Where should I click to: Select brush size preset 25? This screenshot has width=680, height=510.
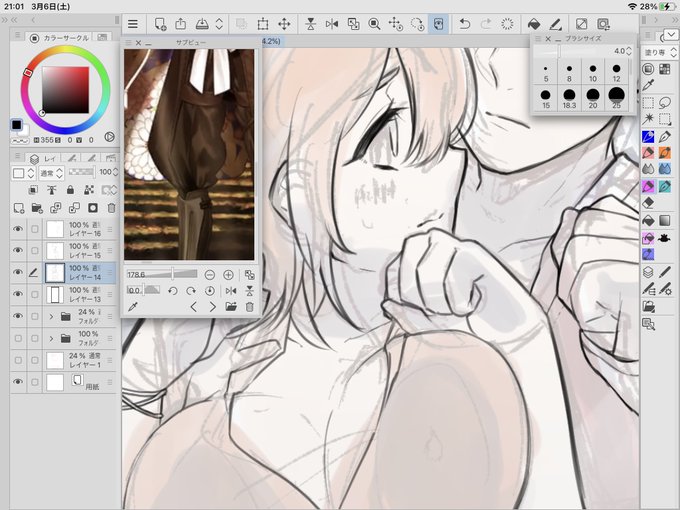(x=616, y=99)
